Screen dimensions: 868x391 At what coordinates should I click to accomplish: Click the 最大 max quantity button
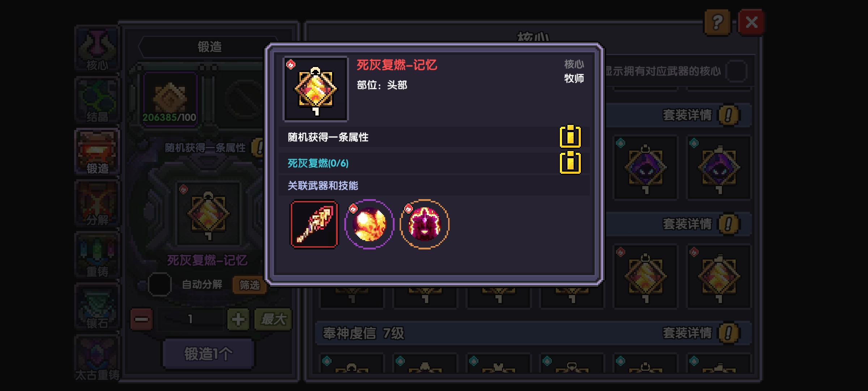(x=273, y=319)
